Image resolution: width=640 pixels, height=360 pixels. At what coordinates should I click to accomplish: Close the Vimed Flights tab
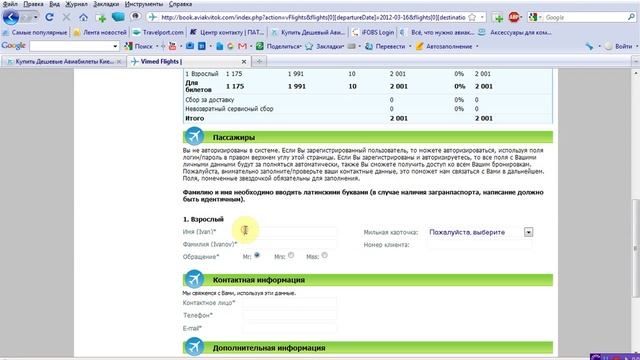[x=244, y=62]
